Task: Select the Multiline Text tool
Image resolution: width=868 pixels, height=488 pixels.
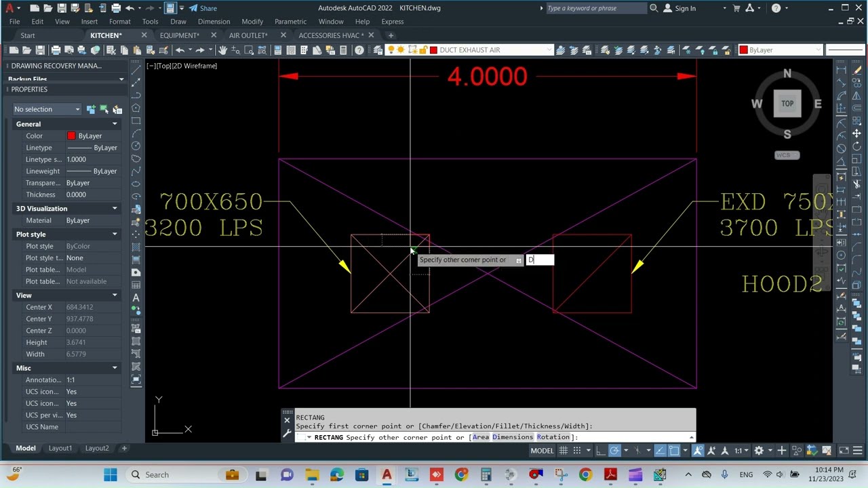Action: pos(136,298)
